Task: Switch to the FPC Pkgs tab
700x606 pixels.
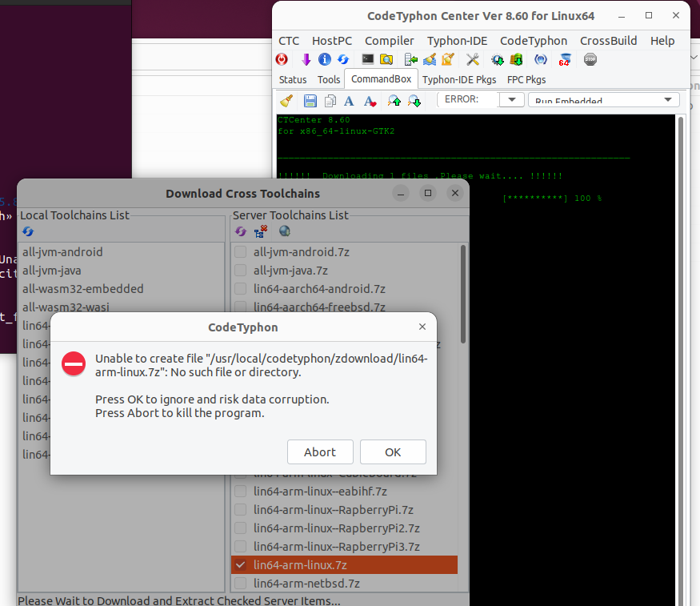Action: pos(526,79)
